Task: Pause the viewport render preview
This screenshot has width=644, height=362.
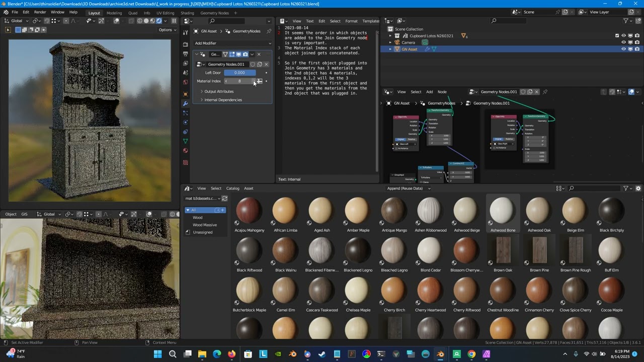Action: pos(174,21)
